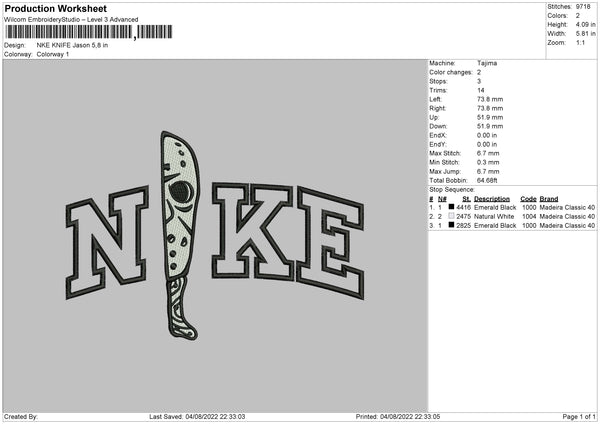The height and width of the screenshot is (424, 600).
Task: Click the 'St.' column header
Action: (466, 199)
